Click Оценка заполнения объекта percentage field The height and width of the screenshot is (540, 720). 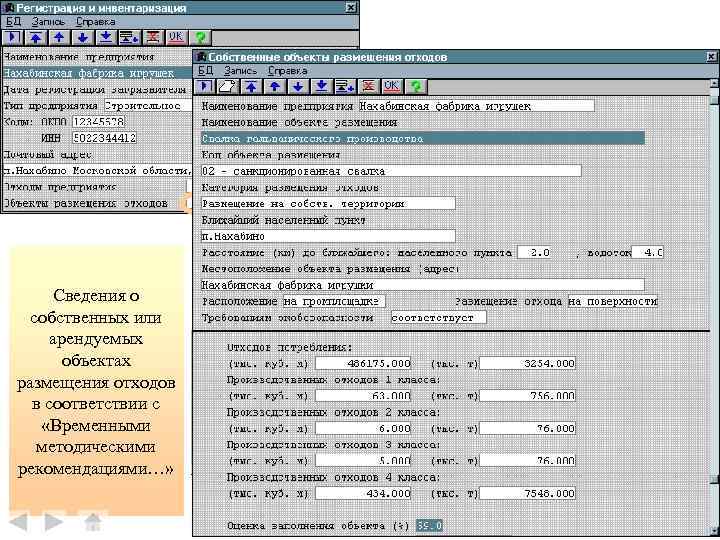point(429,526)
